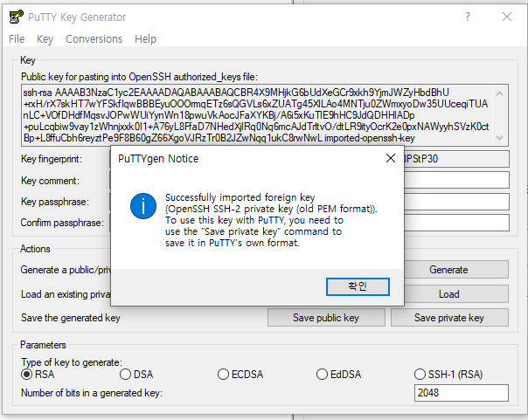Click the blue information icon in notice
This screenshot has height=420, width=528.
coord(143,206)
